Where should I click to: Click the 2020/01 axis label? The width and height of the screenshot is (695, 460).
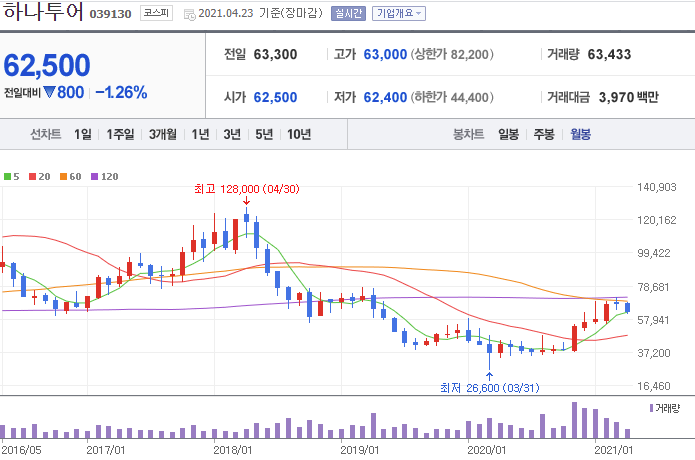pos(487,450)
